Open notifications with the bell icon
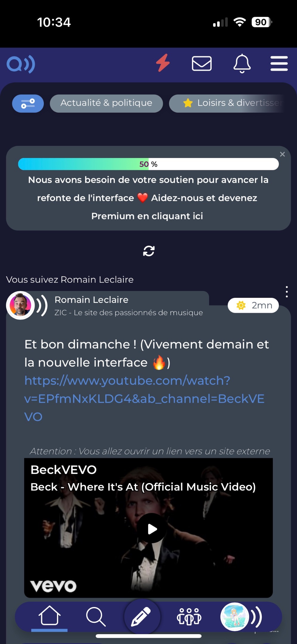Screen dimensions: 297x644 (242, 64)
